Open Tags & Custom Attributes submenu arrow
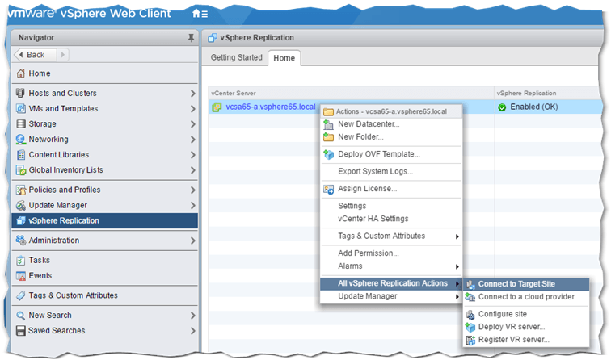 click(x=457, y=236)
